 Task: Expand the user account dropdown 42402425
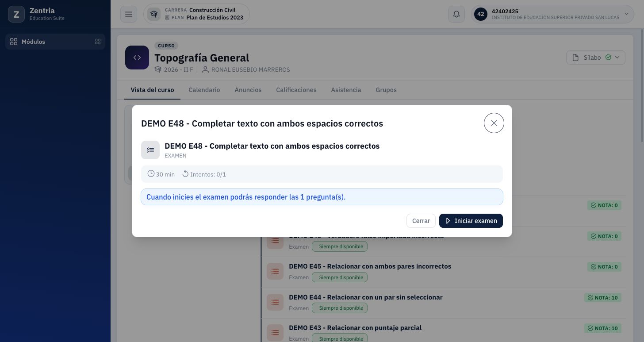pyautogui.click(x=552, y=14)
